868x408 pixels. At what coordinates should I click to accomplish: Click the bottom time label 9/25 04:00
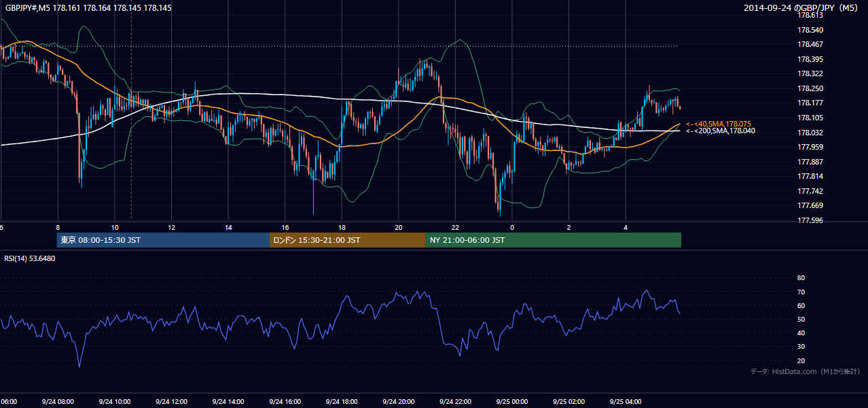click(x=626, y=402)
